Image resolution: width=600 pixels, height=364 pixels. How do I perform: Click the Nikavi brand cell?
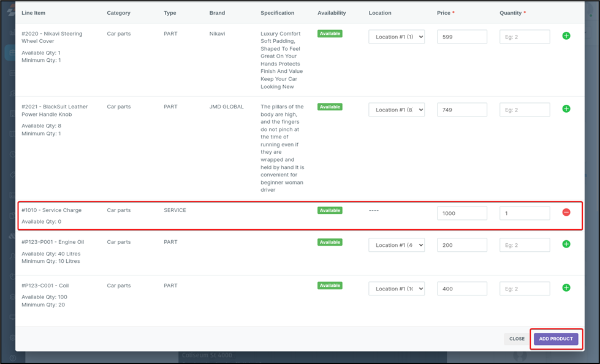point(217,34)
